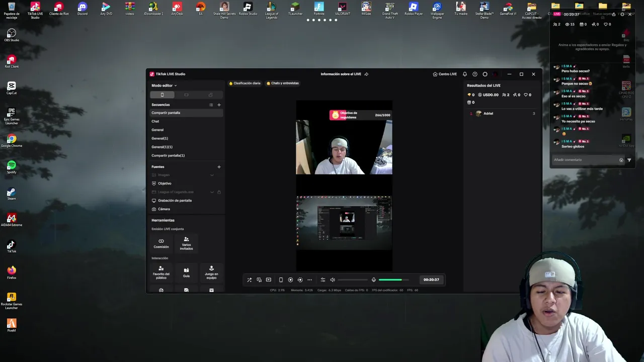This screenshot has width=644, height=362.
Task: Click the record button in bottom toolbar
Action: (x=290, y=280)
